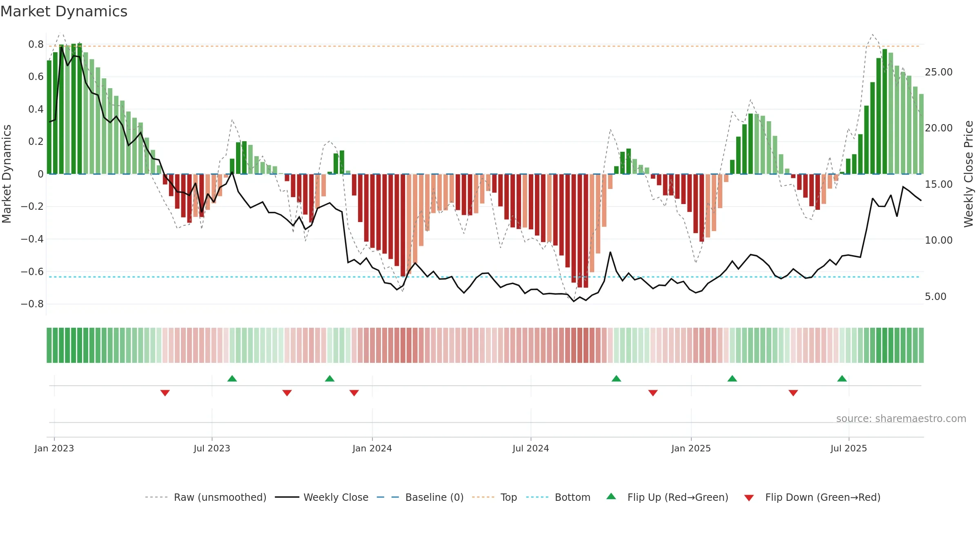This screenshot has width=980, height=551.
Task: Select the flip-down marker just before Jan 2024
Action: pyautogui.click(x=354, y=393)
